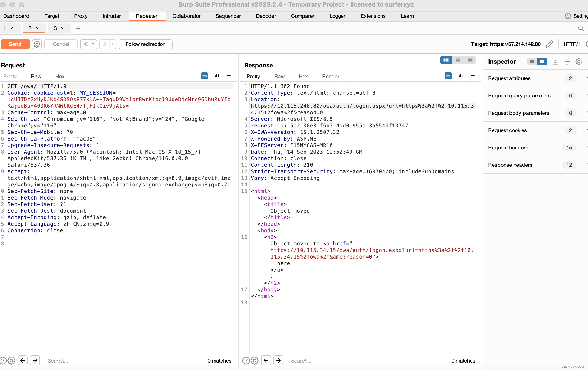Select the Render tab in Response panel
This screenshot has width=588, height=370.
[x=331, y=76]
